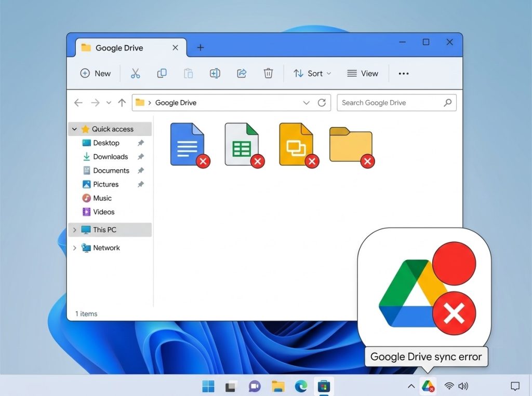532x396 pixels.
Task: Expand the Network node
Action: point(75,248)
